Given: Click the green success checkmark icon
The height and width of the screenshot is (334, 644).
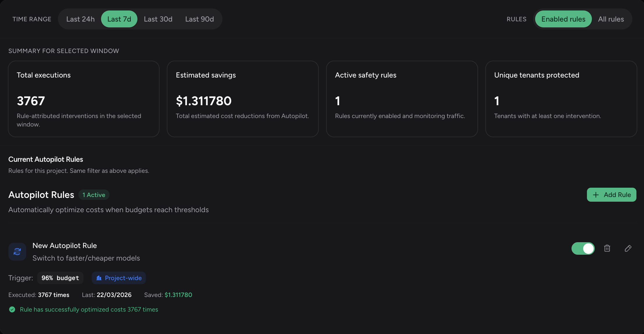Looking at the screenshot, I should point(12,310).
